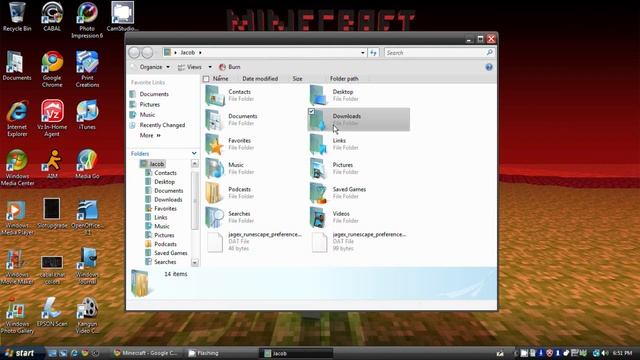This screenshot has width=640, height=360.
Task: Click folder tree scrollbar down arrow
Action: pos(195,262)
